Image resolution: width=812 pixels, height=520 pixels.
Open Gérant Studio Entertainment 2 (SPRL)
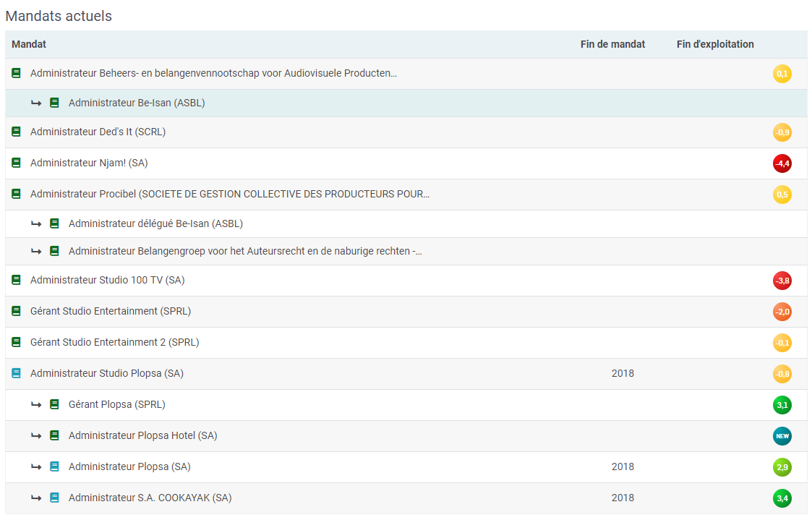tap(114, 343)
